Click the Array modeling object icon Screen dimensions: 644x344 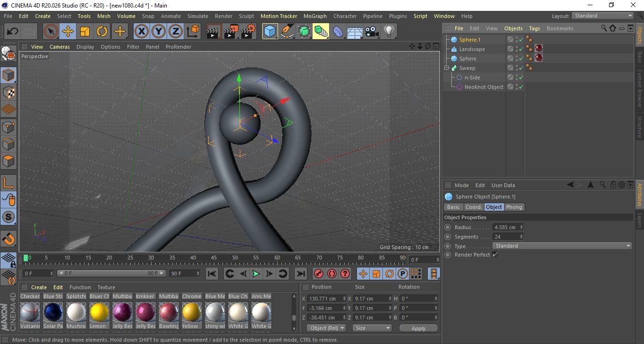point(321,32)
